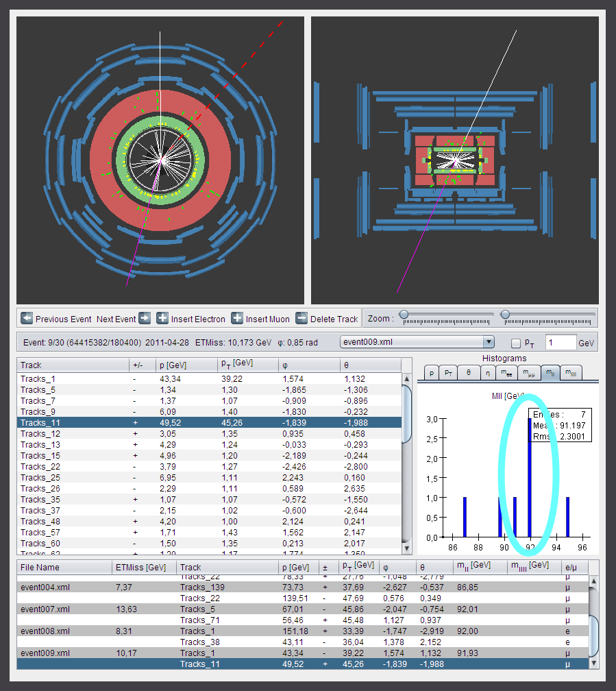
Task: Click the transverse detector view panel
Action: tap(160, 160)
